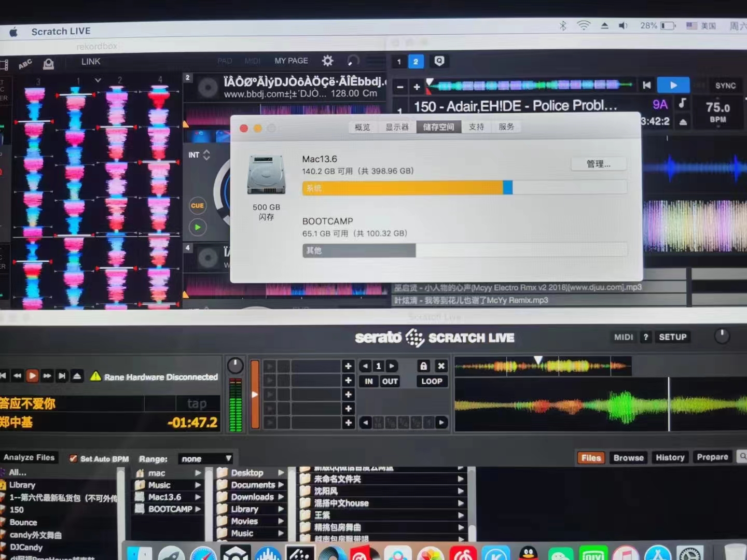Skip to next track in Scratch Live
The height and width of the screenshot is (560, 747).
coord(62,375)
